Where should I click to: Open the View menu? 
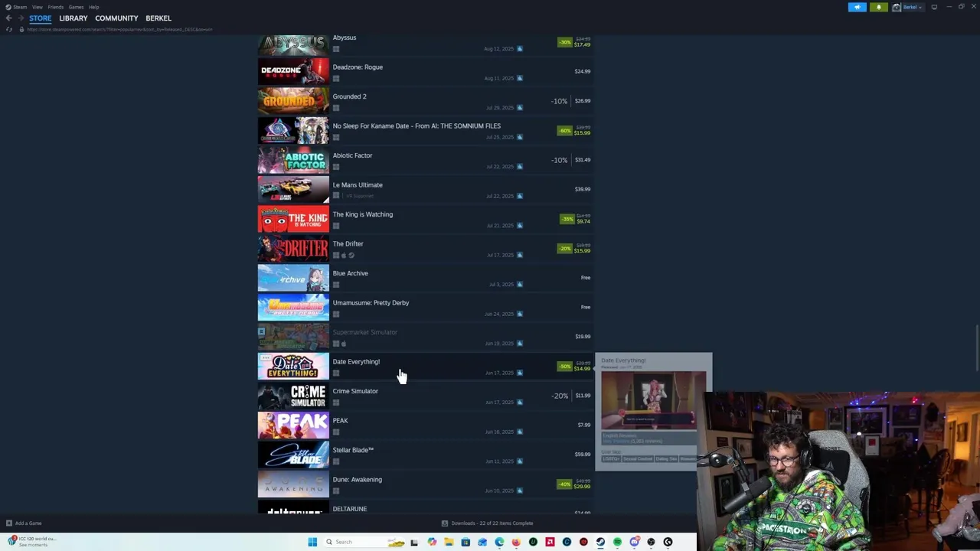37,7
